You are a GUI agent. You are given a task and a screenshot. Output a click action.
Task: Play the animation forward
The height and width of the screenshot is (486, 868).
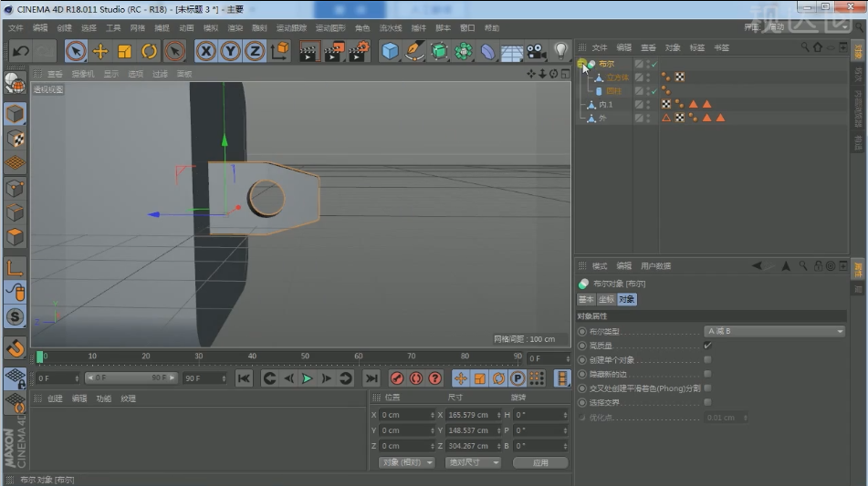point(308,378)
